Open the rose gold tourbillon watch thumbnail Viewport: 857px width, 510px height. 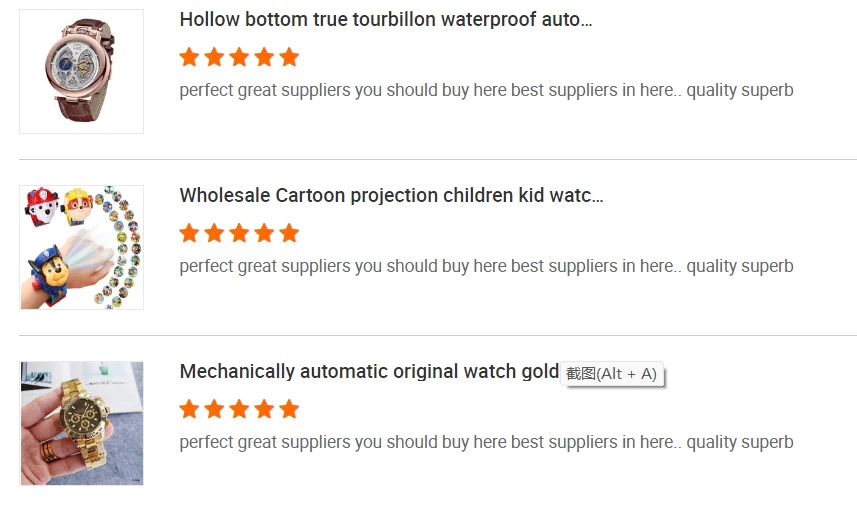coord(82,72)
